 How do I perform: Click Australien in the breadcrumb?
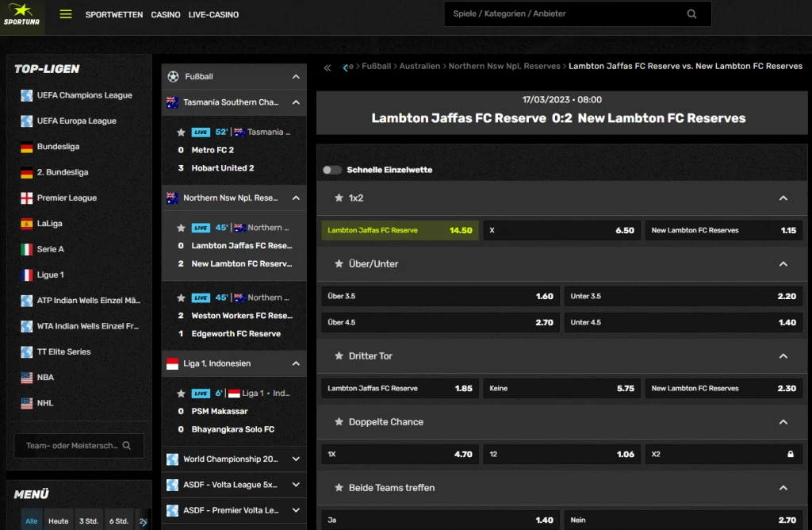point(419,67)
